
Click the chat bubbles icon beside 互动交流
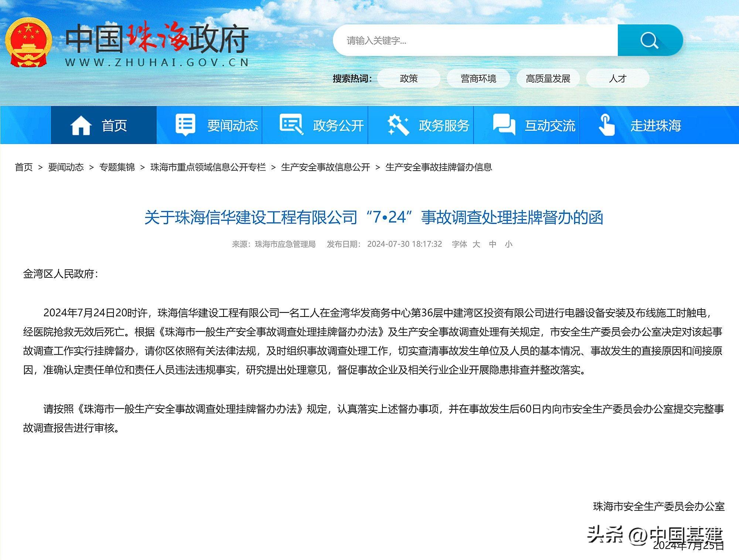point(504,125)
